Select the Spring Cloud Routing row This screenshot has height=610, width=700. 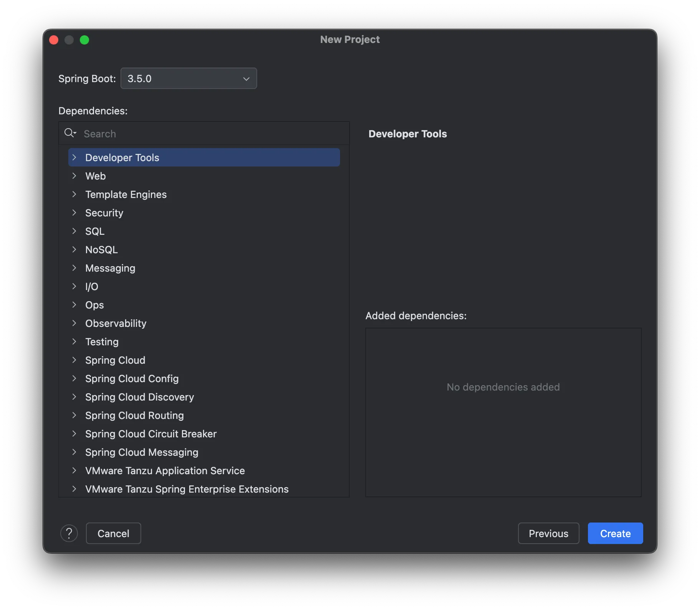click(204, 415)
